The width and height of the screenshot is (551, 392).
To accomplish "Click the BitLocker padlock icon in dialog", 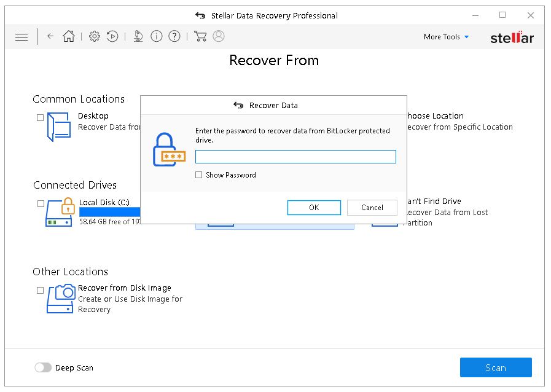I will (x=169, y=149).
